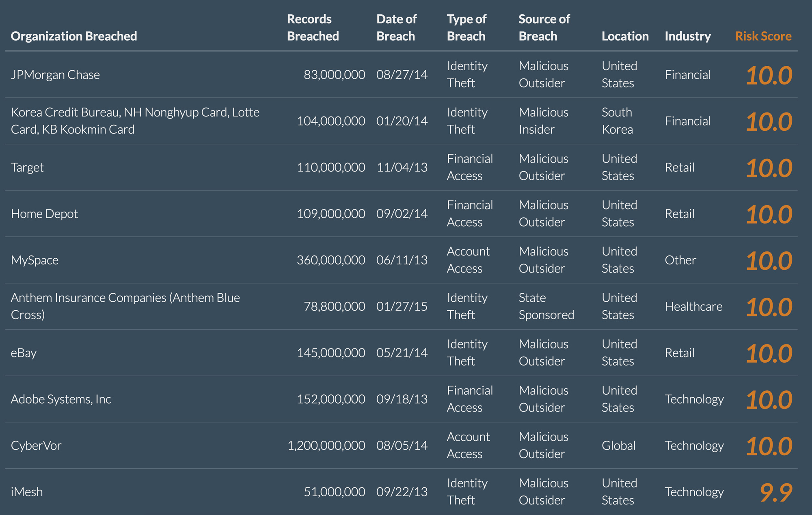Click the Location column header

pos(625,36)
